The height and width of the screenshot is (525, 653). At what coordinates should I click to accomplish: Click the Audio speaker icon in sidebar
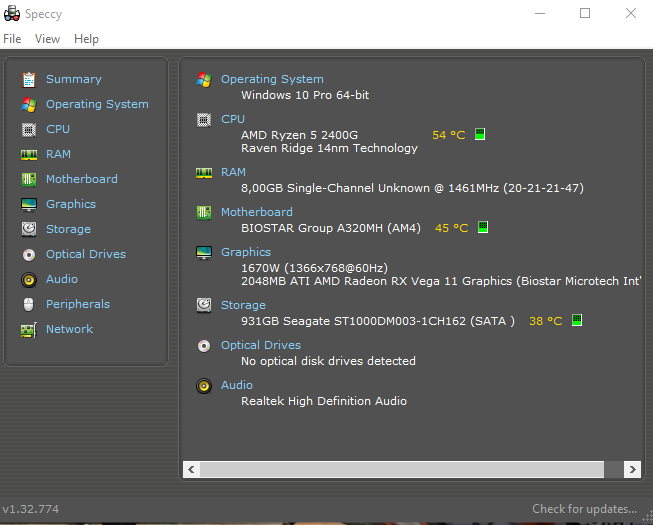(x=29, y=279)
